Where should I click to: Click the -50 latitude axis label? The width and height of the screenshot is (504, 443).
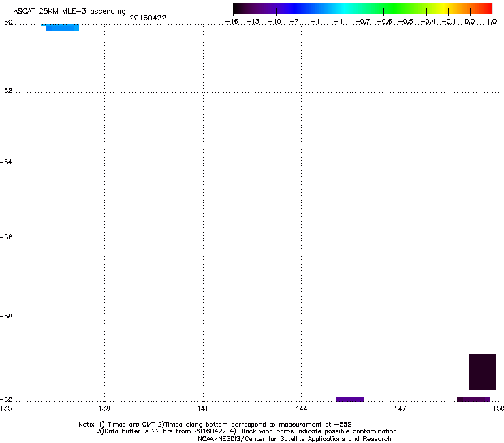[6, 22]
